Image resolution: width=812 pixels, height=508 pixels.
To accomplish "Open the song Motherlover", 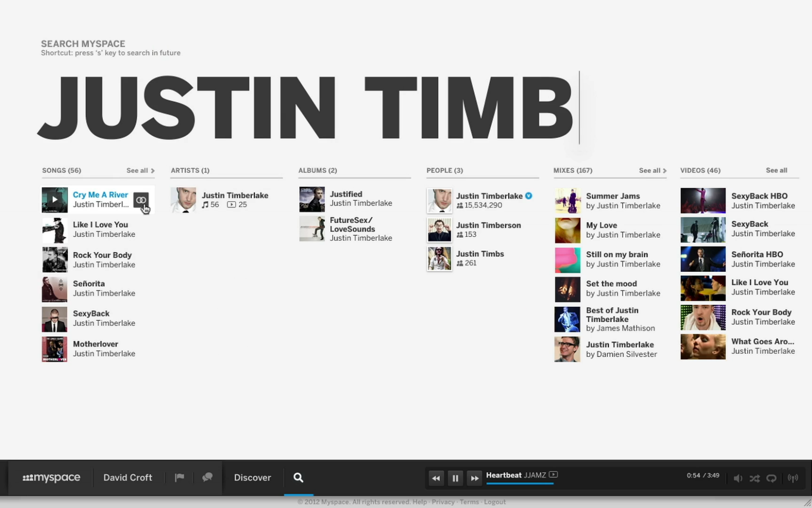I will pos(96,344).
